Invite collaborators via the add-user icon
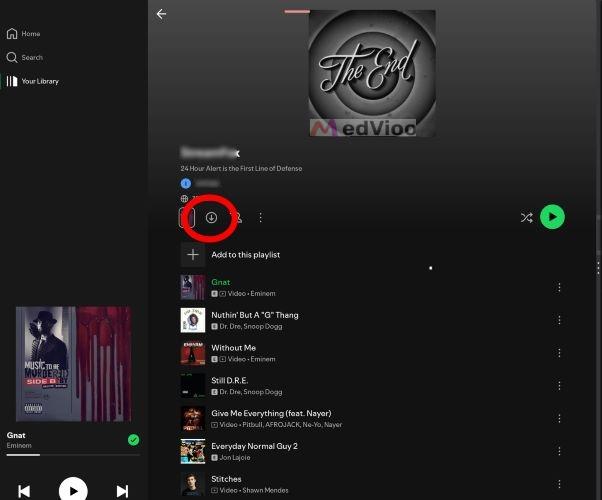Viewport: 602px width, 500px height. pos(238,218)
